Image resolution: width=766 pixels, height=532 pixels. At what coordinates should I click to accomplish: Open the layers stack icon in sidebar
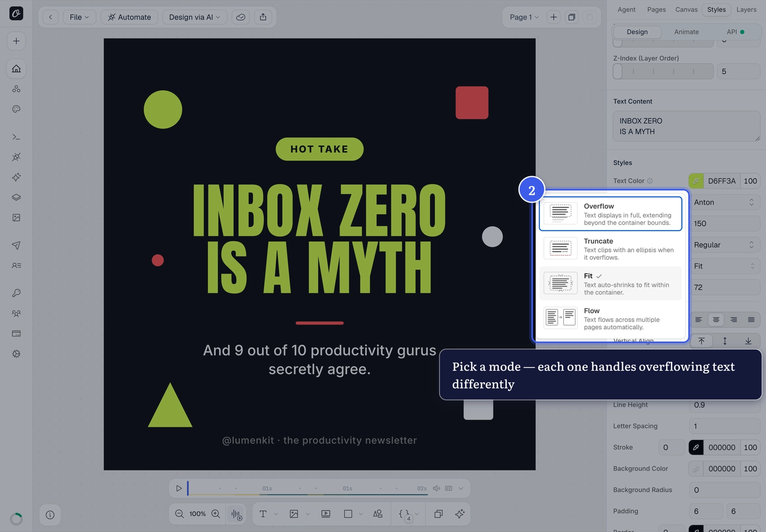click(x=16, y=197)
